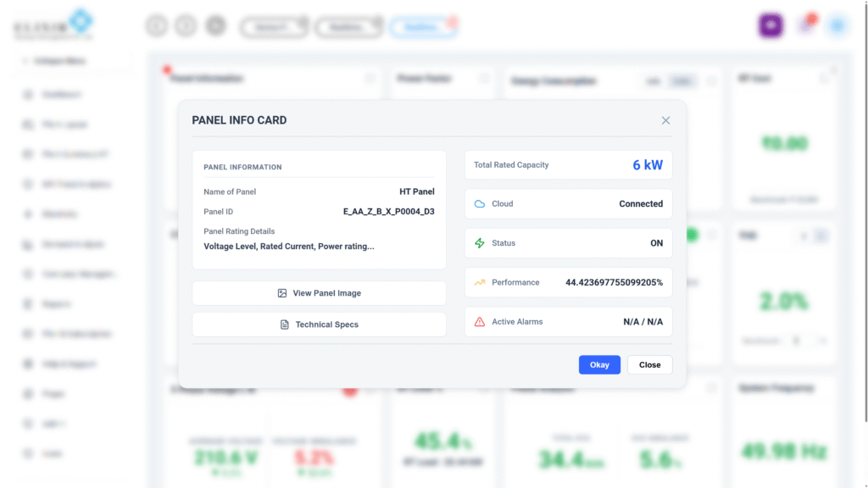Open View Panel Image
This screenshot has height=488, width=868.
click(319, 293)
